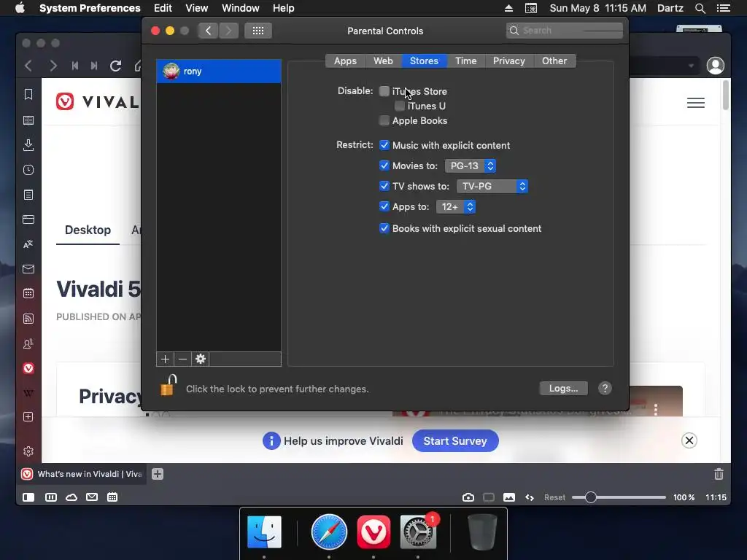Select the Desktop tab on Vivaldi page
The image size is (747, 560).
point(88,230)
